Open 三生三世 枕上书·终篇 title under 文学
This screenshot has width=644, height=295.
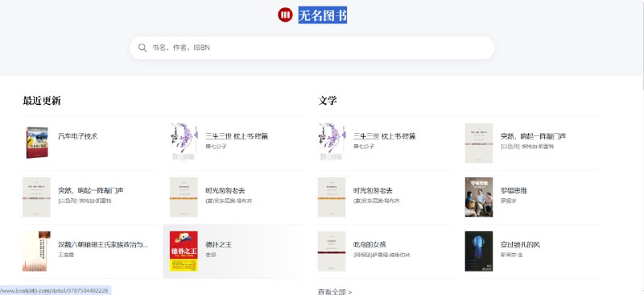tap(385, 136)
